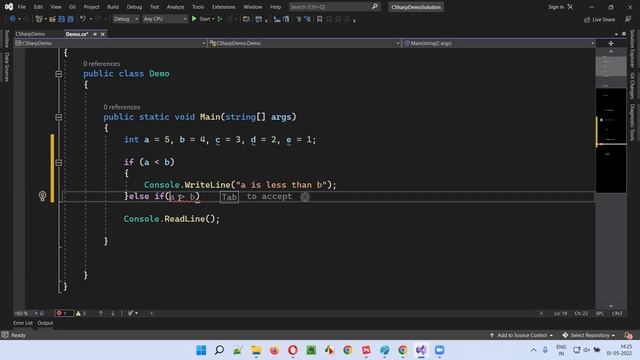Viewport: 640px width, 360px height.
Task: Open the Debug menu
Action: coord(134,7)
